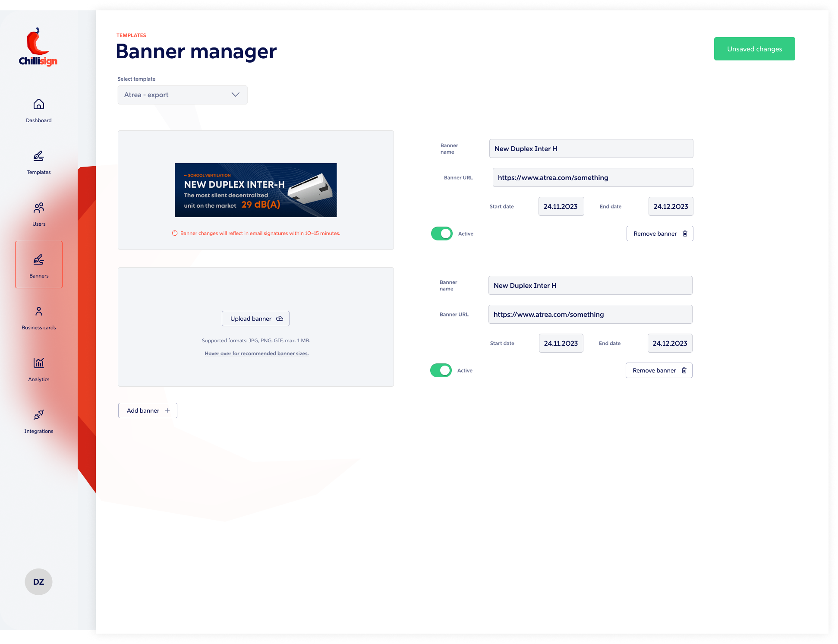Screen dimensions: 838x644
Task: Open the Users people icon
Action: click(x=39, y=208)
